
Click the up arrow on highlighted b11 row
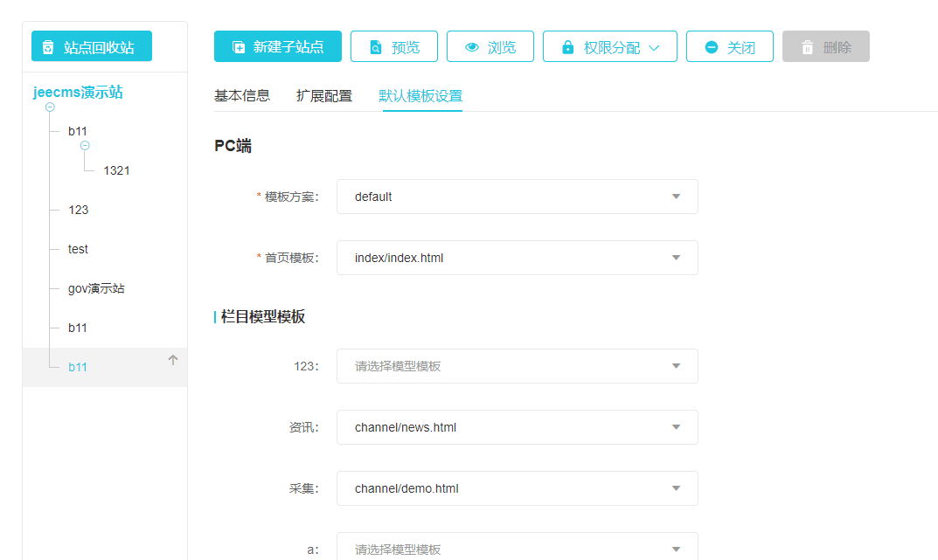[x=173, y=360]
